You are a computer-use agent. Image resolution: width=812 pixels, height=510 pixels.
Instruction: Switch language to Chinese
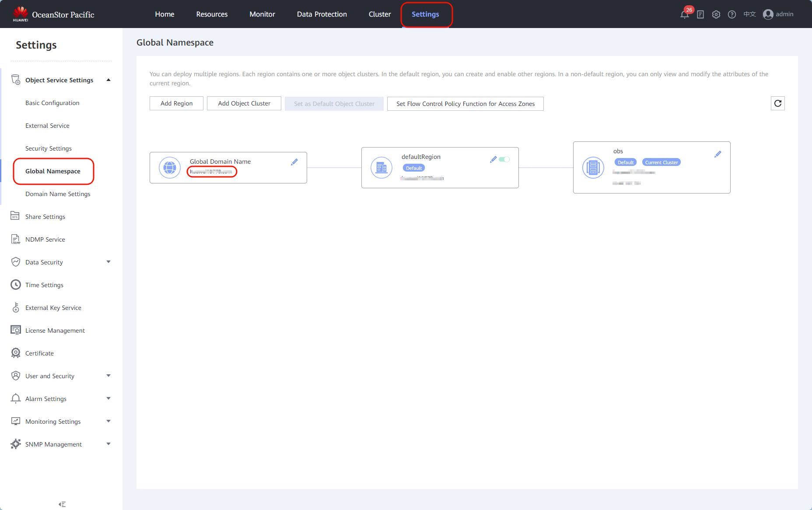click(749, 14)
